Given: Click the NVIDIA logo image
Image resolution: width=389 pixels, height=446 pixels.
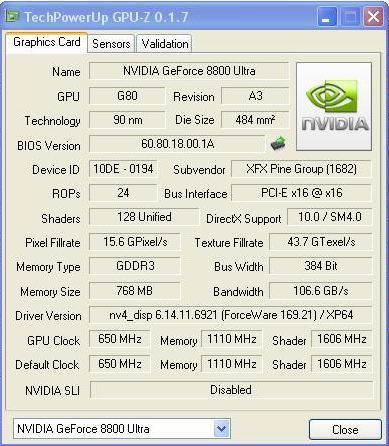Looking at the screenshot, I should 334,106.
